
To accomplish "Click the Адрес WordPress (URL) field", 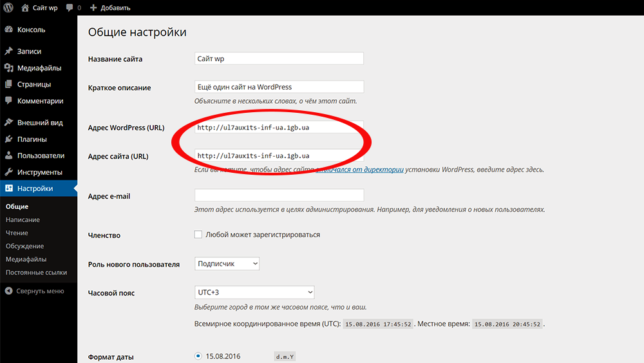I will pos(279,128).
